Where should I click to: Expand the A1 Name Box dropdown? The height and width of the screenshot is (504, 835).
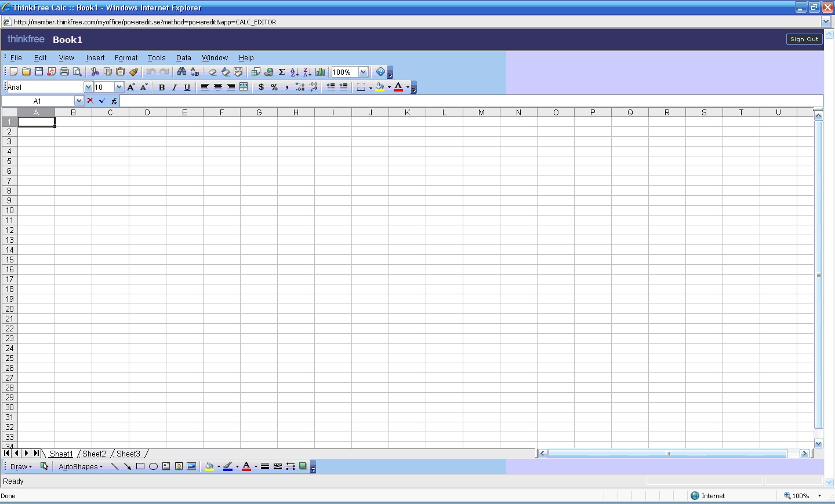pyautogui.click(x=79, y=101)
